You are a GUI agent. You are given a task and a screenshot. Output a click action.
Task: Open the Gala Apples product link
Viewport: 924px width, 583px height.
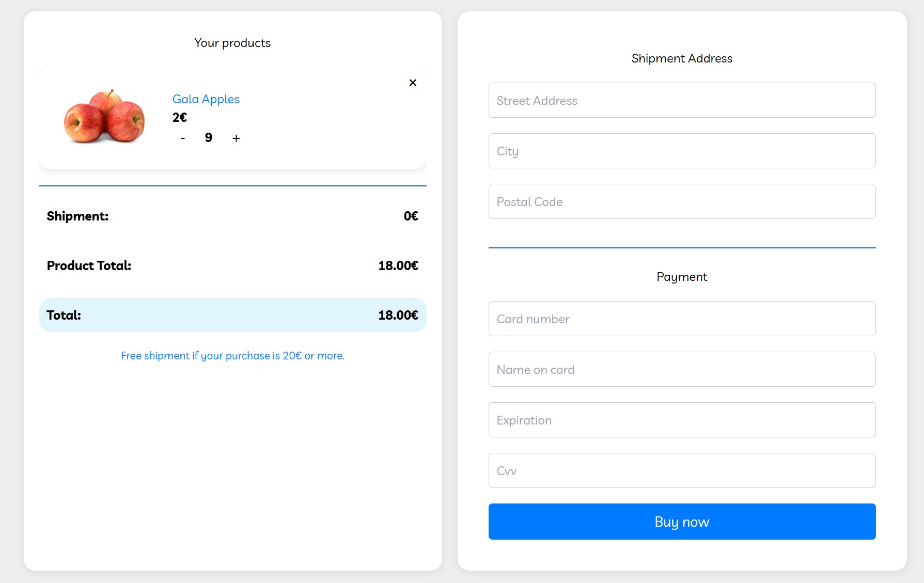point(206,99)
